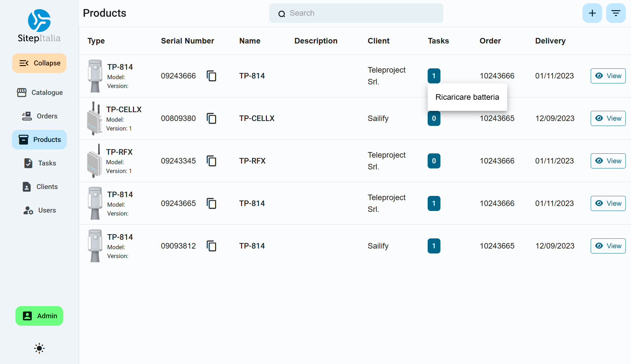
Task: Expand tasks badge for serial 09243665
Action: click(x=434, y=203)
